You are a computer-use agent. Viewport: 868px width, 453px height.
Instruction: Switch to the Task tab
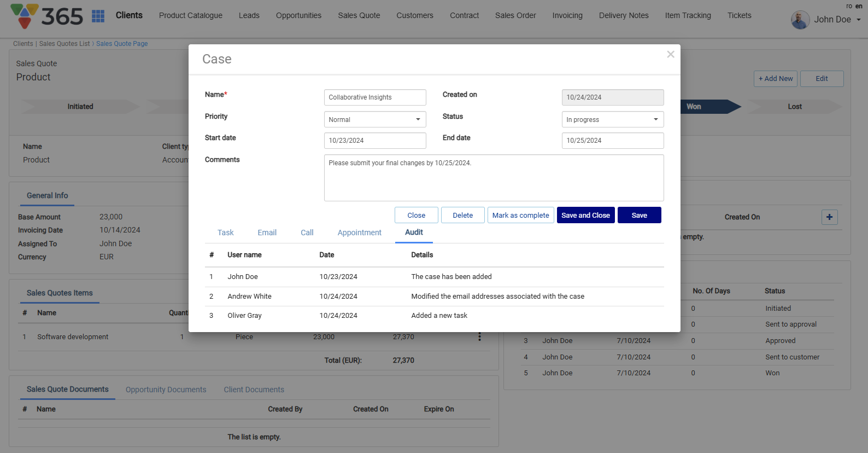225,233
